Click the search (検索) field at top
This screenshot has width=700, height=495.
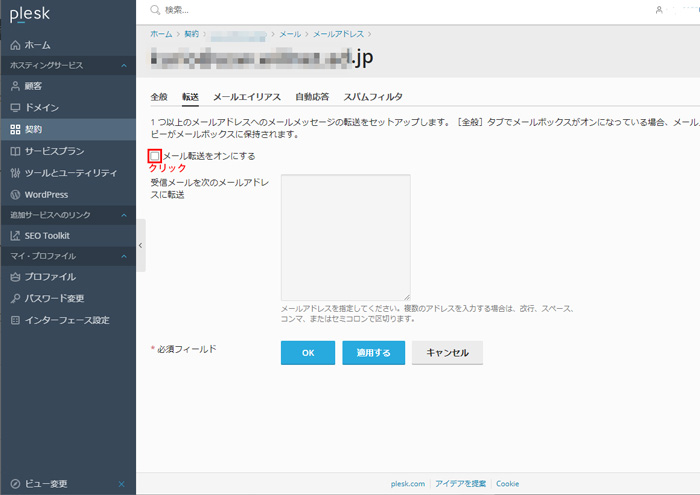[300, 10]
